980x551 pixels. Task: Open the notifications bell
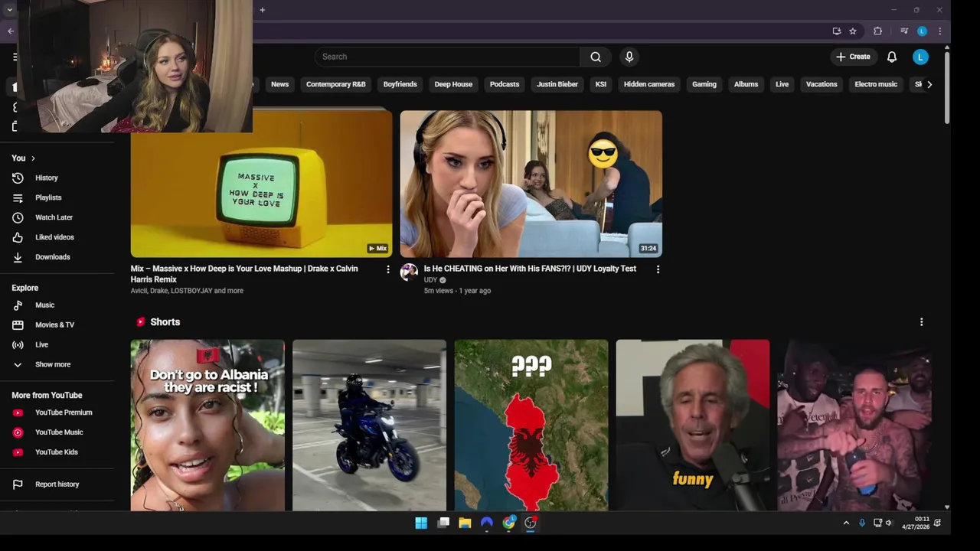(892, 57)
